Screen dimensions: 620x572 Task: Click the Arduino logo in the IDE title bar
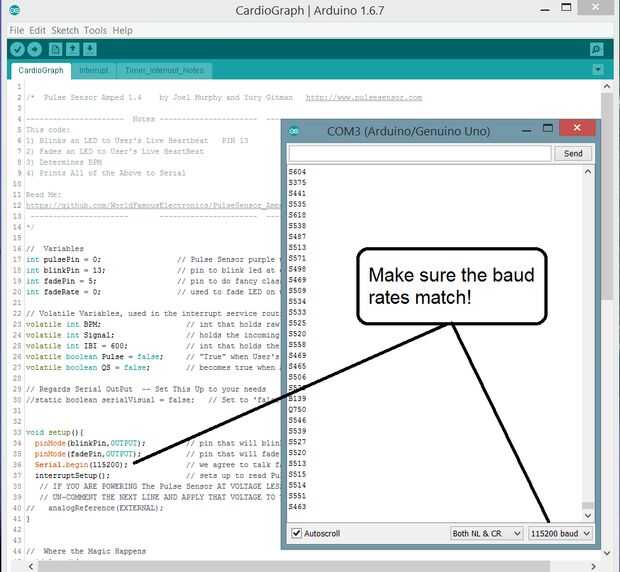[15, 10]
